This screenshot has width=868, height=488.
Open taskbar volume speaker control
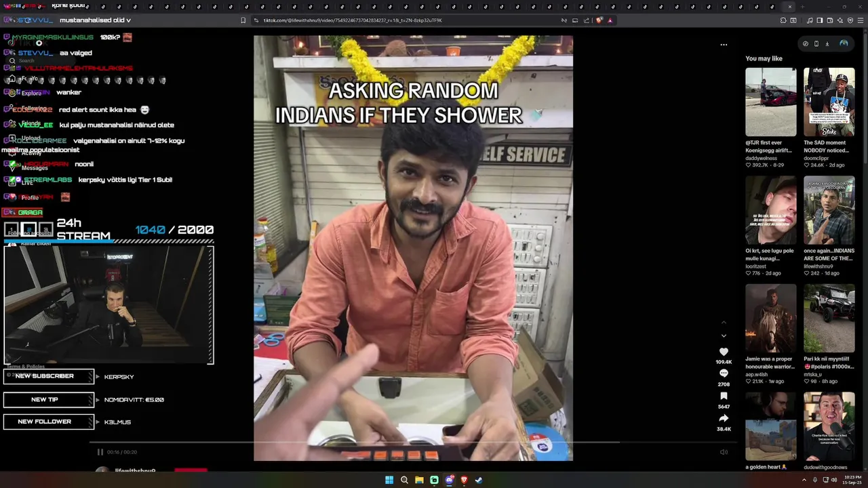[833, 480]
